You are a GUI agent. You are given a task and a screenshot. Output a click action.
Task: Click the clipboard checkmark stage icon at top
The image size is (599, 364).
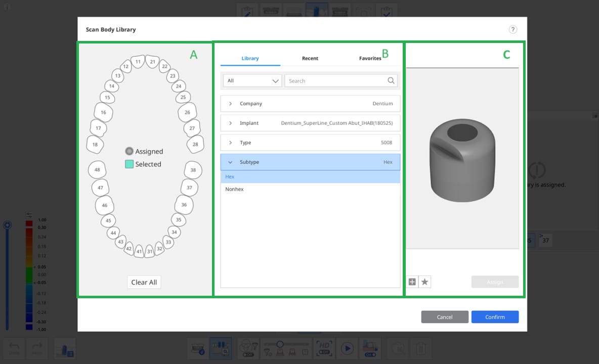pyautogui.click(x=386, y=10)
